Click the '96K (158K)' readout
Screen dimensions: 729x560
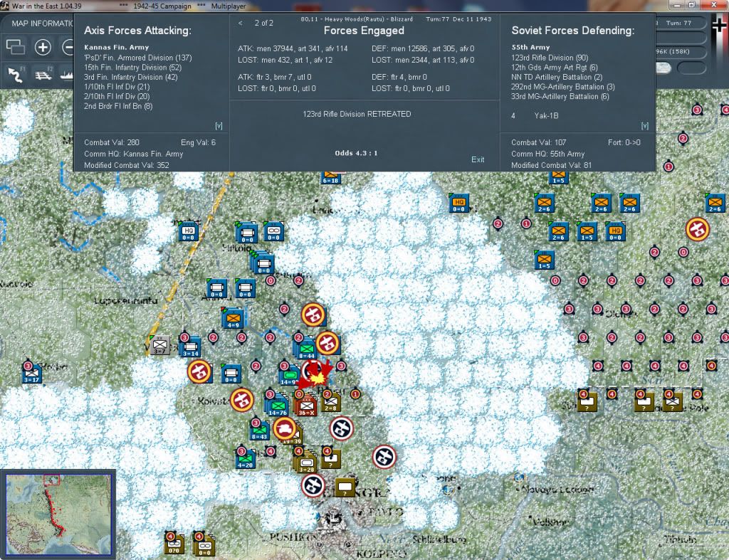[x=673, y=51]
